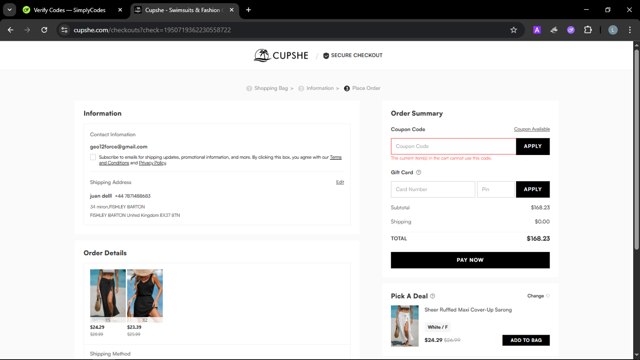Click the browser back arrow
Image resolution: width=640 pixels, height=360 pixels.
click(11, 30)
